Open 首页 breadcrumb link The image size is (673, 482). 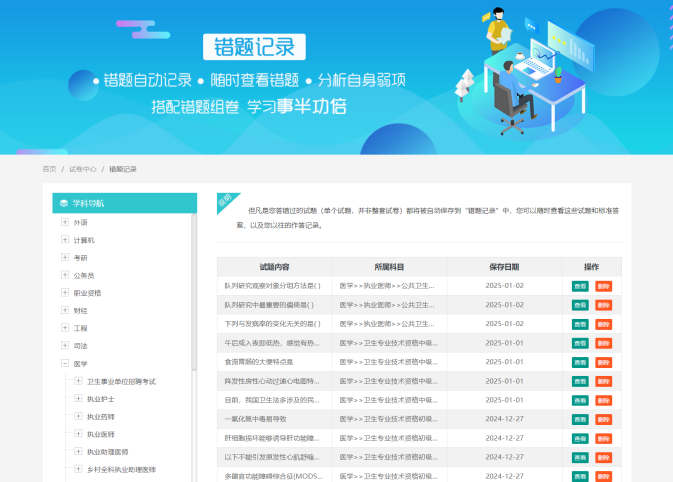[x=49, y=169]
